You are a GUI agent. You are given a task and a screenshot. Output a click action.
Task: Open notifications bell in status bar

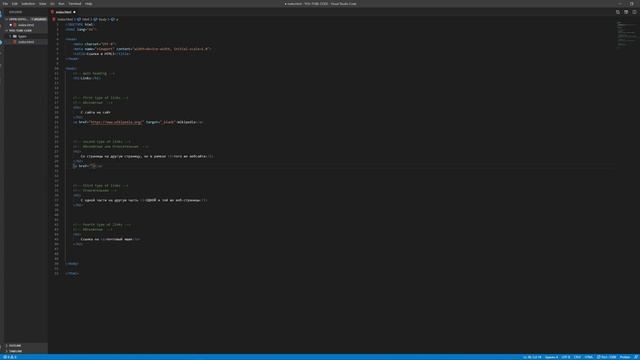click(636, 357)
